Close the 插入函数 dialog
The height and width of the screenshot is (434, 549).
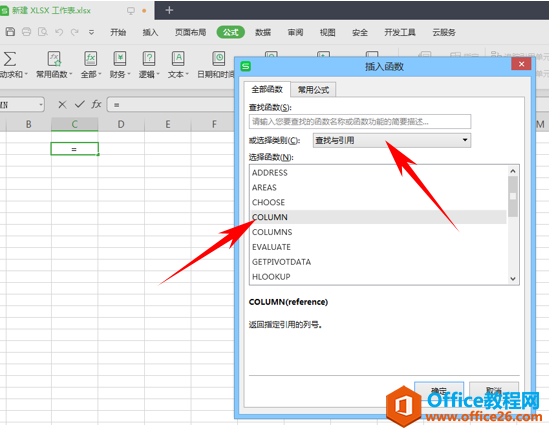521,64
